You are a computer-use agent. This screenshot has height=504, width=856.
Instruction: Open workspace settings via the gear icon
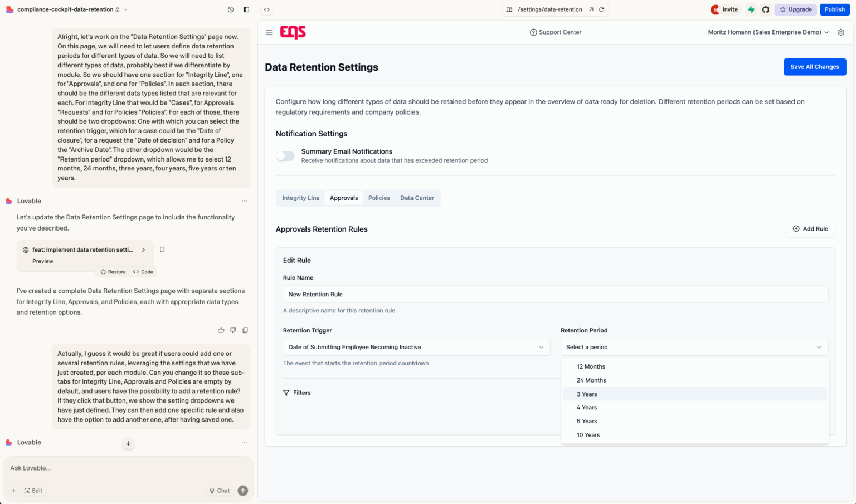841,32
